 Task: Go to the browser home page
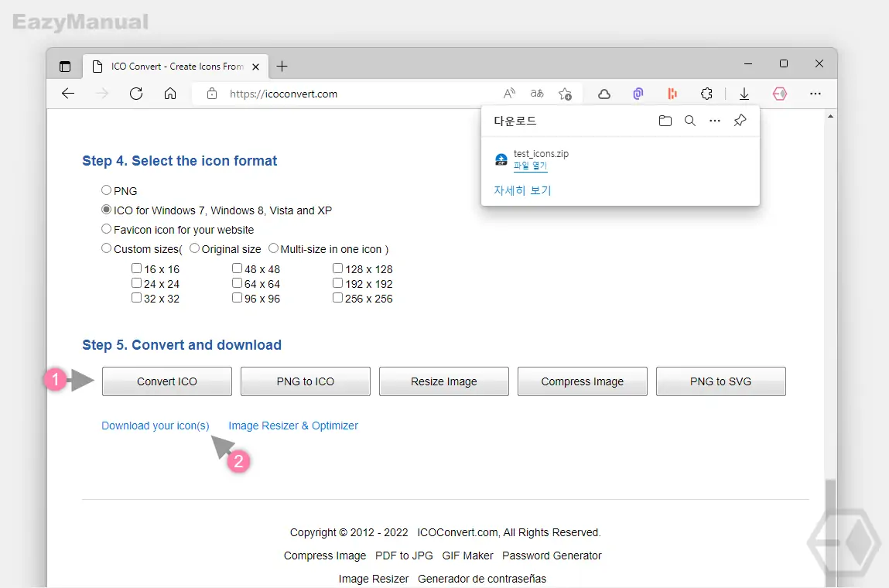(170, 94)
